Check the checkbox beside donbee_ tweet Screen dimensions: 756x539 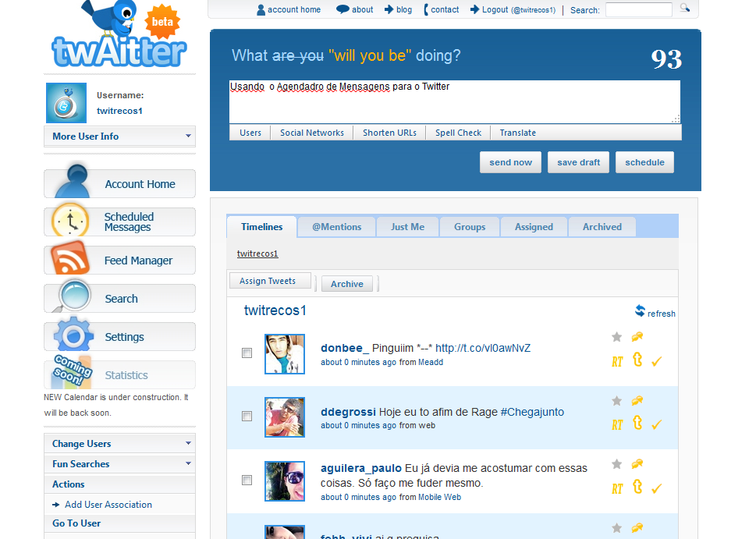(x=247, y=353)
